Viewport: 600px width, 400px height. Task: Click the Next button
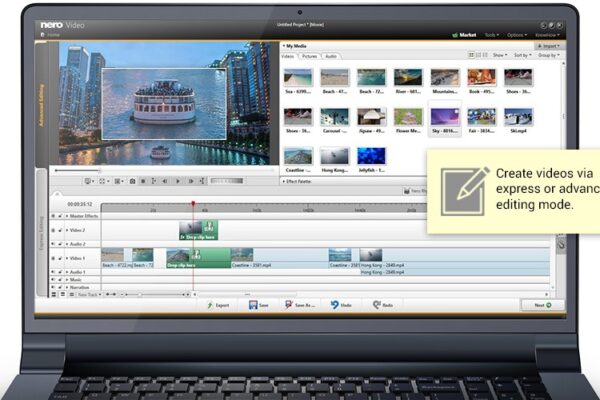[543, 305]
